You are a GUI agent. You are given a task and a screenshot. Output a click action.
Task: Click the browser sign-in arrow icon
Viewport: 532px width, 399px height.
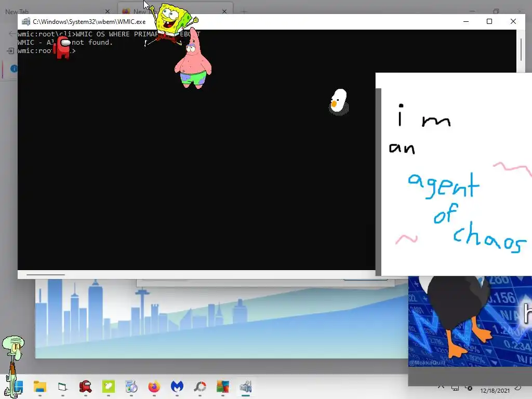tap(10, 51)
